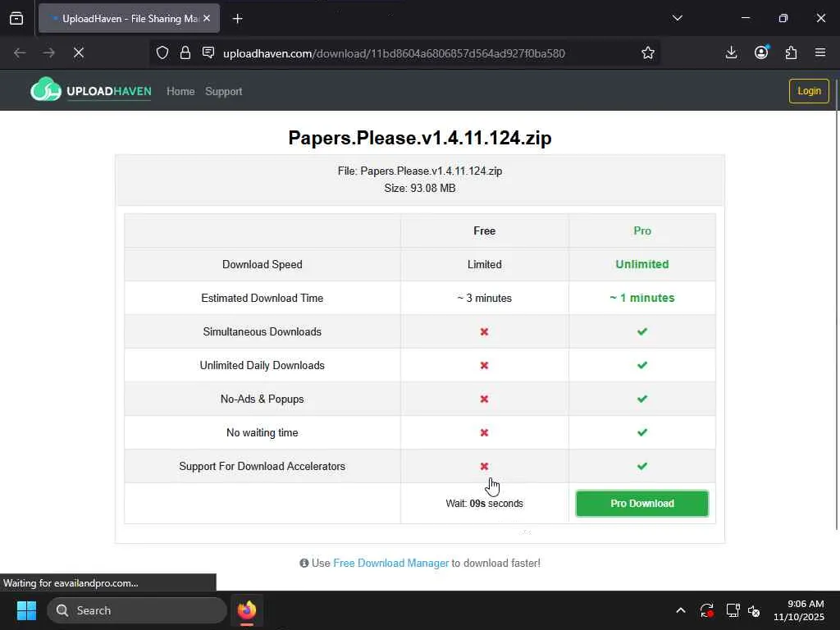Click red X in No-Ads & Popups row
840x630 pixels.
click(484, 399)
